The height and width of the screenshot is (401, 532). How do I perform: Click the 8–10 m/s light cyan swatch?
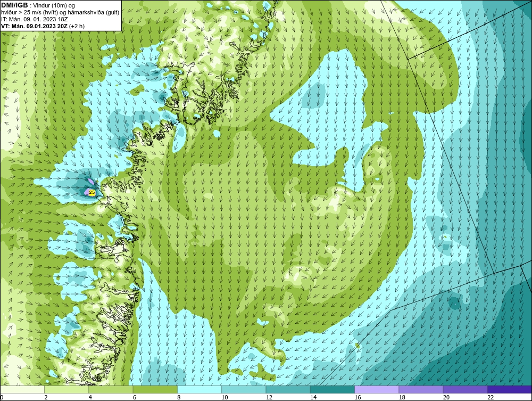tap(199, 389)
